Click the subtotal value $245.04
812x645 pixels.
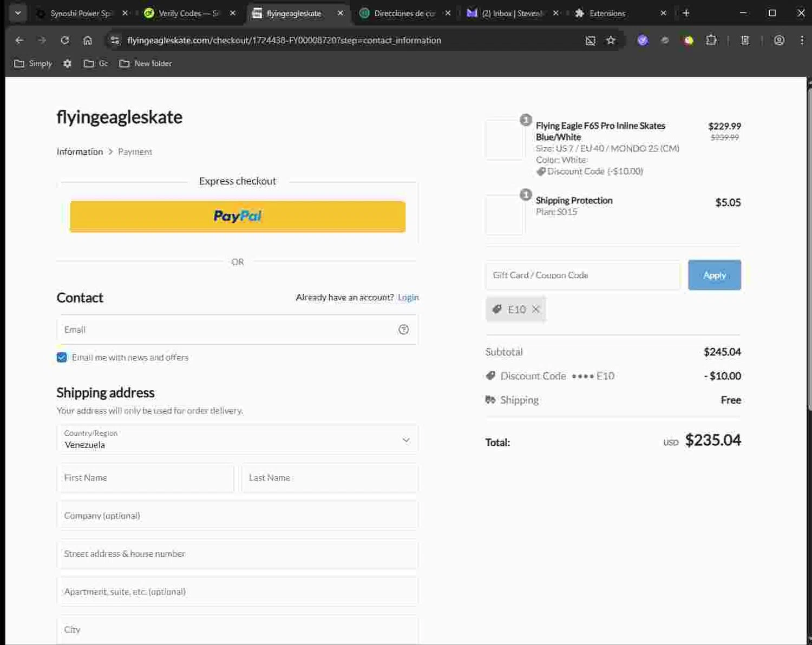pos(722,352)
